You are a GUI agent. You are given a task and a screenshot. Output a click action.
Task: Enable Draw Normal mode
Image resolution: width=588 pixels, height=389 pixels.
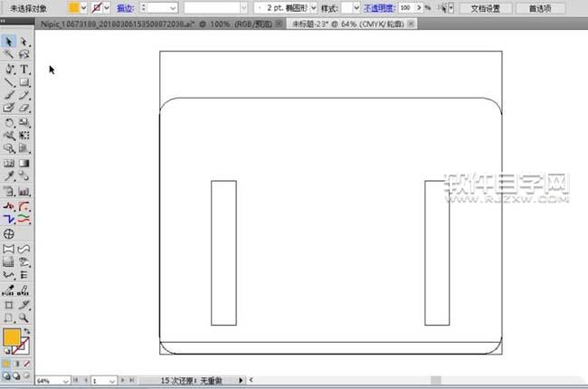pos(6,375)
